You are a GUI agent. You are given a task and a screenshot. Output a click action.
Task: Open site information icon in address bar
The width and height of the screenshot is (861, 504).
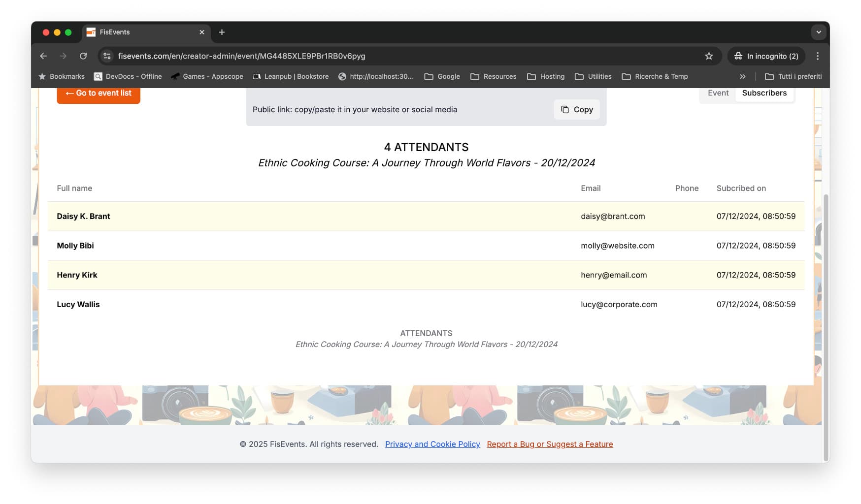(x=107, y=56)
